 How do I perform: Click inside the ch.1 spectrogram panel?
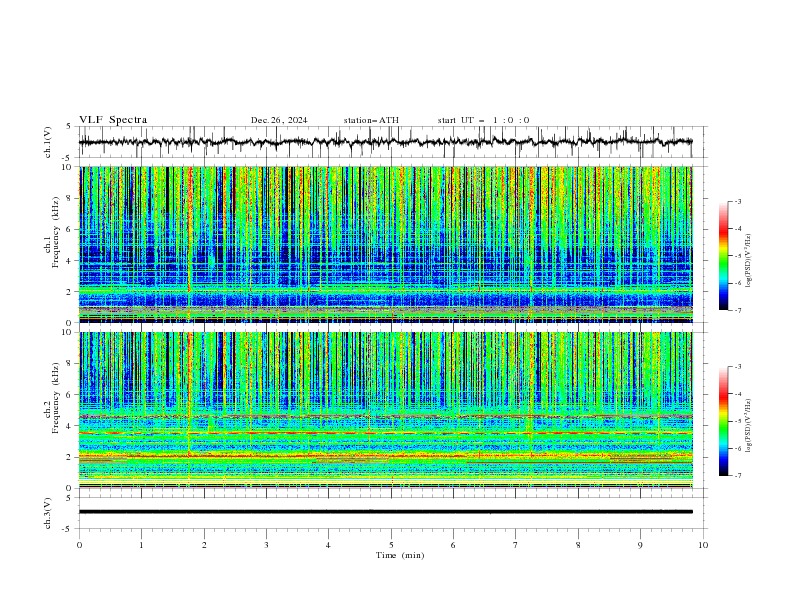386,244
